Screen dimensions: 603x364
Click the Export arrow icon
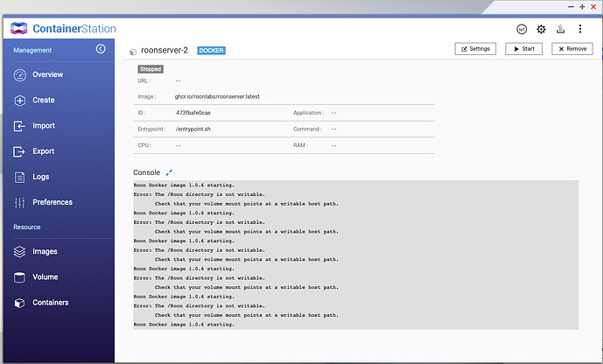[x=19, y=152]
